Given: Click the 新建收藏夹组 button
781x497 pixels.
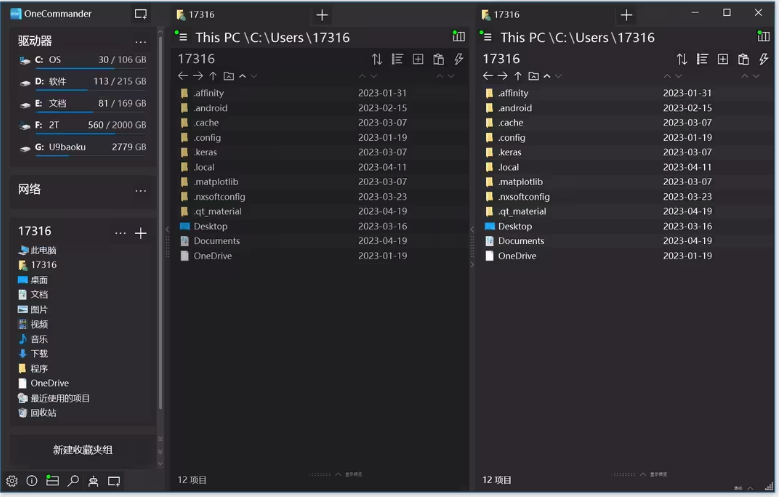Looking at the screenshot, I should point(83,450).
